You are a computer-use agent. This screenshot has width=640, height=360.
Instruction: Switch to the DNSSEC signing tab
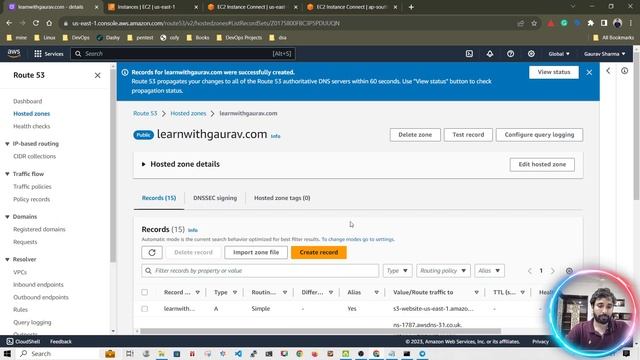(215, 198)
